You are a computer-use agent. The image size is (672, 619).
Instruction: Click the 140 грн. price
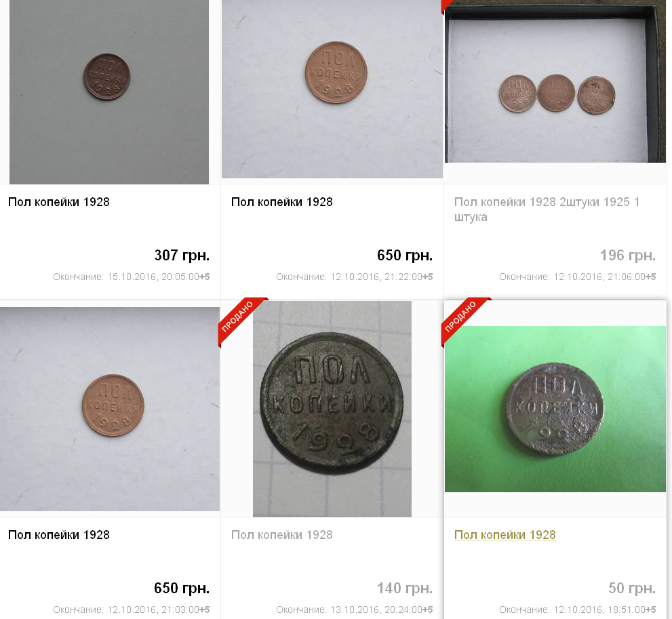405,588
